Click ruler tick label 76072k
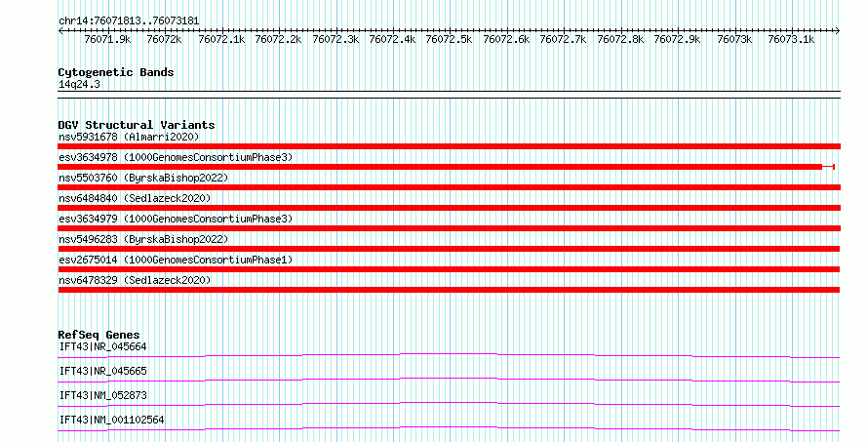 coord(165,39)
